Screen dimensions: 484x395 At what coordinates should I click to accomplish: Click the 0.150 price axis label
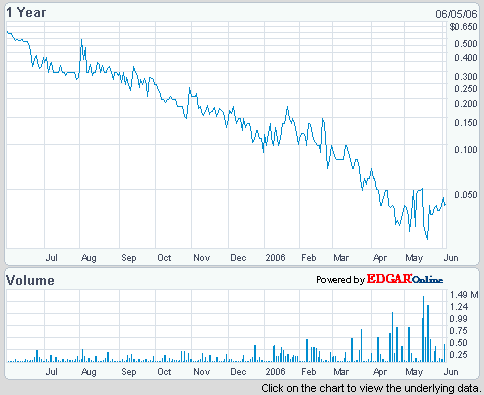click(466, 123)
